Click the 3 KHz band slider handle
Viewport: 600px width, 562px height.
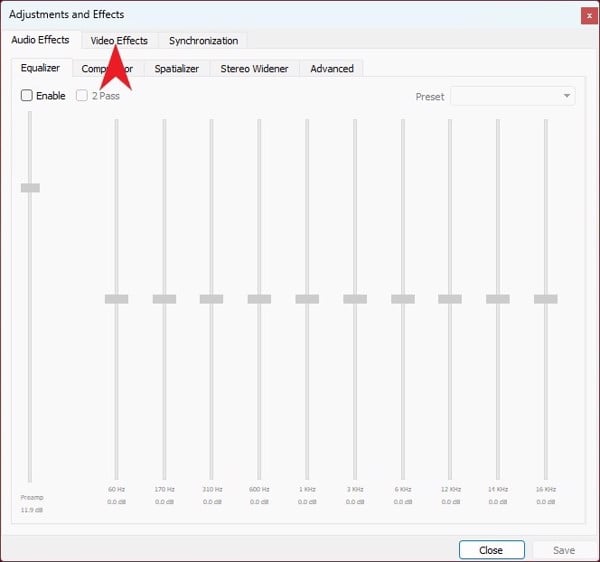point(355,299)
